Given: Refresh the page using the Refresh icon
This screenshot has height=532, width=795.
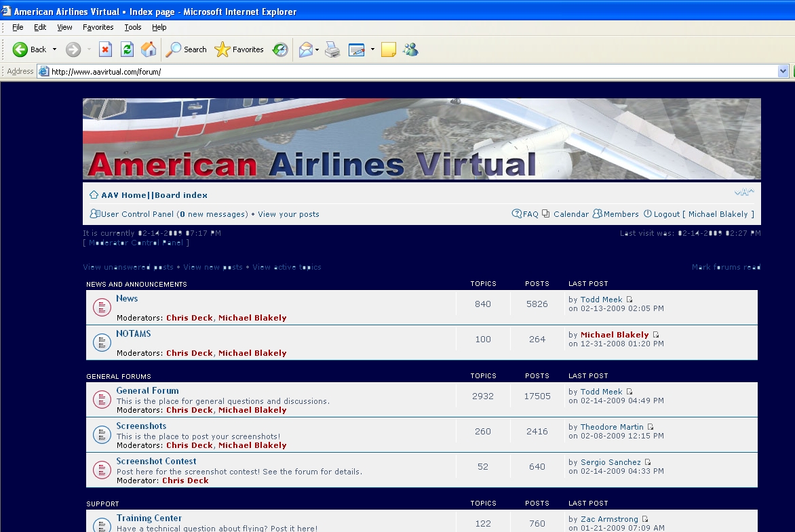Looking at the screenshot, I should click(127, 49).
